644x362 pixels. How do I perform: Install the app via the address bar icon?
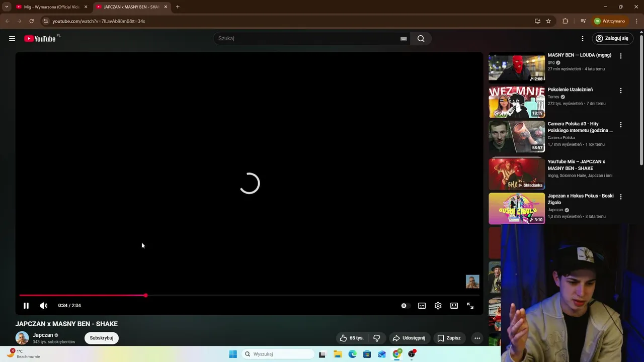click(537, 21)
